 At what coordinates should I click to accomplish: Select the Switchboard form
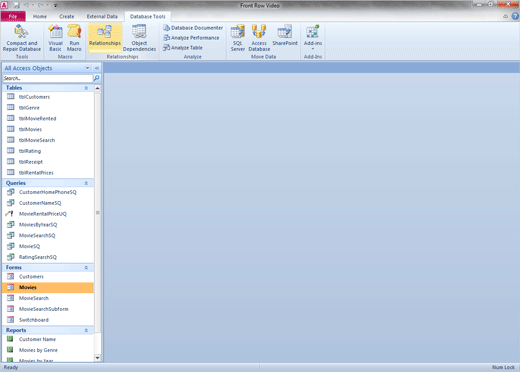(x=48, y=320)
